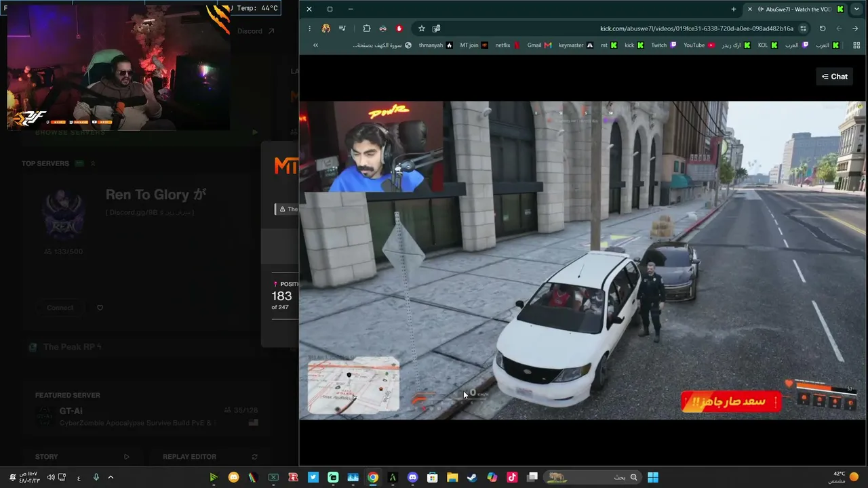Select the AbuSwe7l - Watch the VOD tab
The width and height of the screenshot is (868, 488).
pos(795,9)
